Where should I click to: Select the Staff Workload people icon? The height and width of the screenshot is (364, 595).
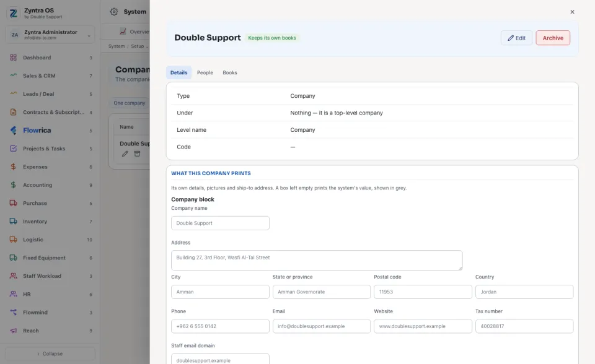coord(13,275)
